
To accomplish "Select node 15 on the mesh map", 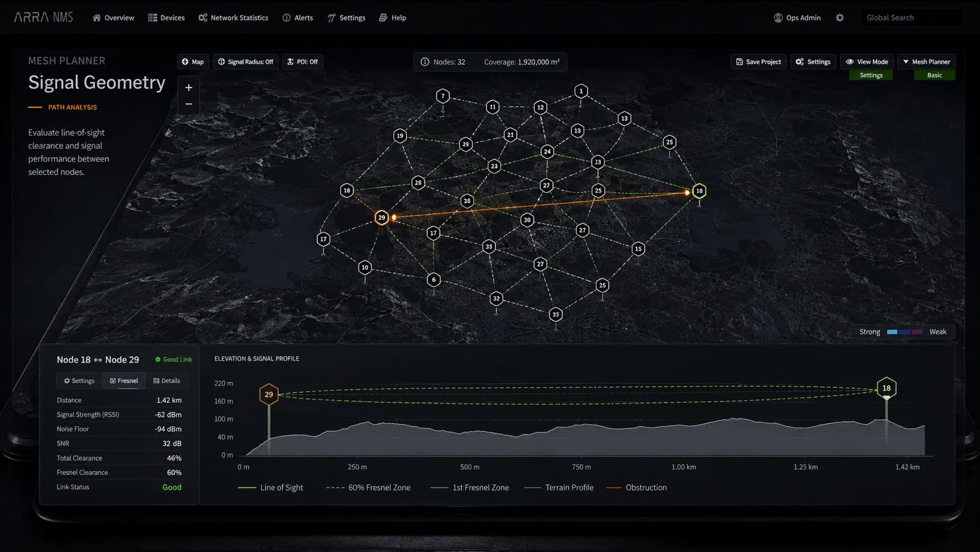I will (x=638, y=249).
